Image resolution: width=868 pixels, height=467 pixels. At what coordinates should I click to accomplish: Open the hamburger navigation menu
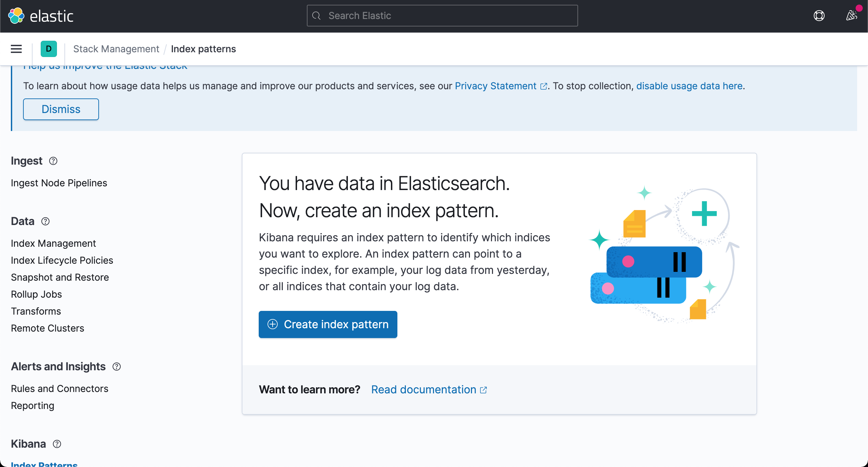tap(16, 49)
